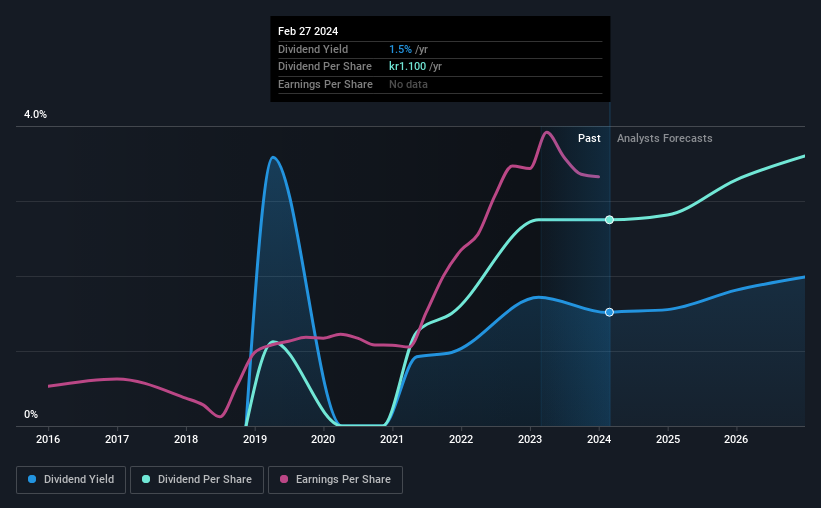Viewport: 821px width, 508px height.
Task: Click the Feb 27 2024 tooltip date
Action: point(308,31)
